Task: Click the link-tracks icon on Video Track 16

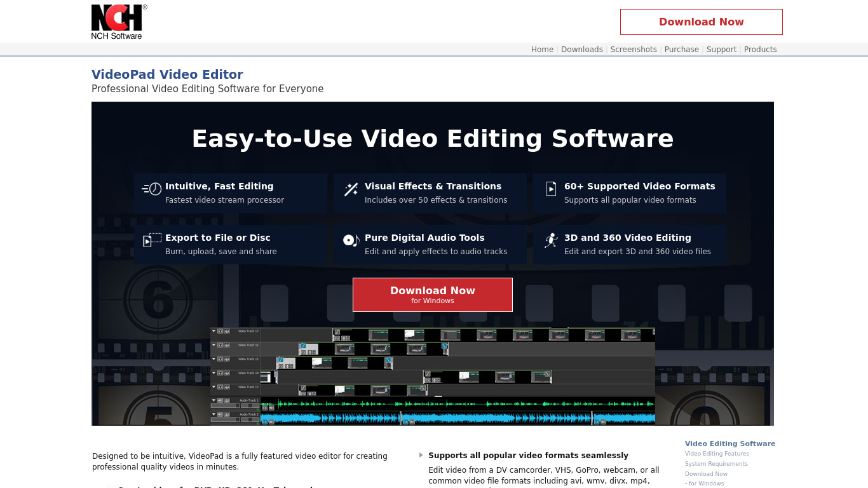Action: tap(227, 345)
